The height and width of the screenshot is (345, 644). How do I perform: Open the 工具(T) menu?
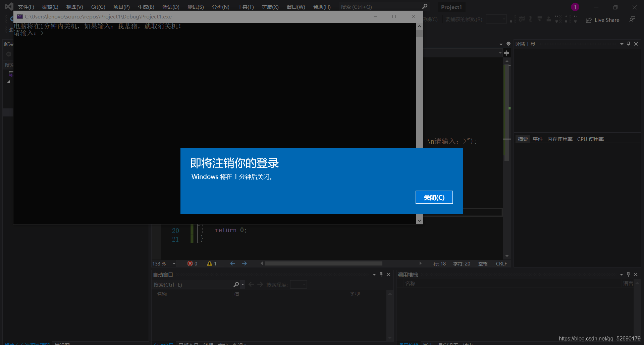[246, 7]
